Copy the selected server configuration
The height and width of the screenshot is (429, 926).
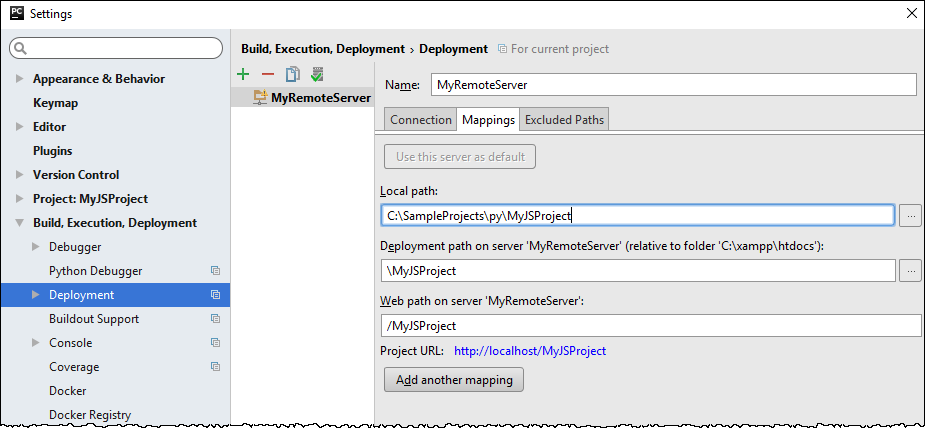(293, 74)
